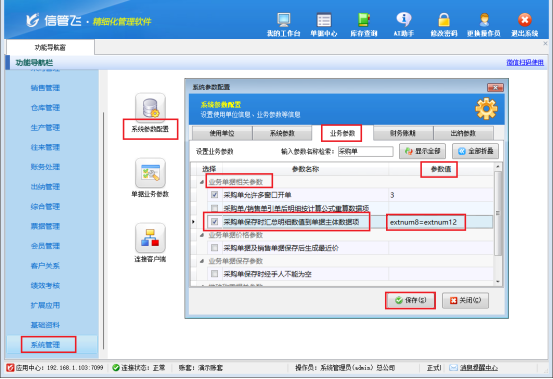
Task: Select 系统管理 in the sidebar
Action: (x=45, y=344)
